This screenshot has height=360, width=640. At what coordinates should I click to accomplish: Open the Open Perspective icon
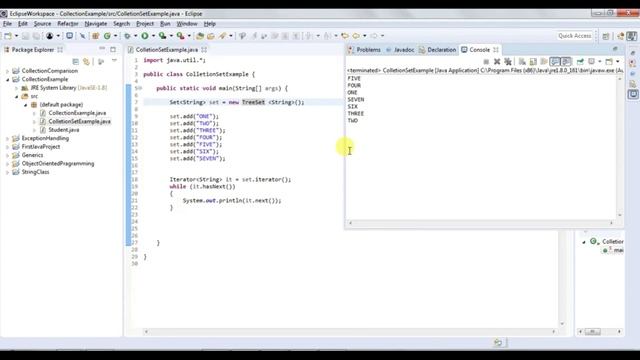point(606,36)
